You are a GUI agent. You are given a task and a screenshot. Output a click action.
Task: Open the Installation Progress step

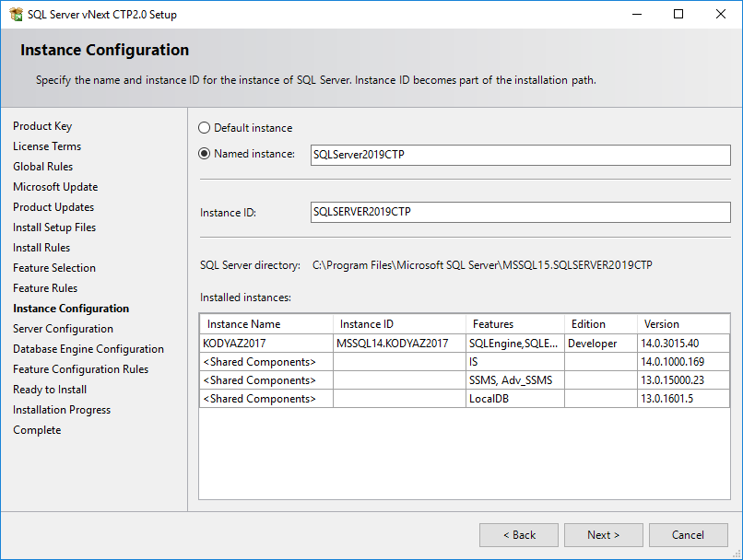[62, 410]
